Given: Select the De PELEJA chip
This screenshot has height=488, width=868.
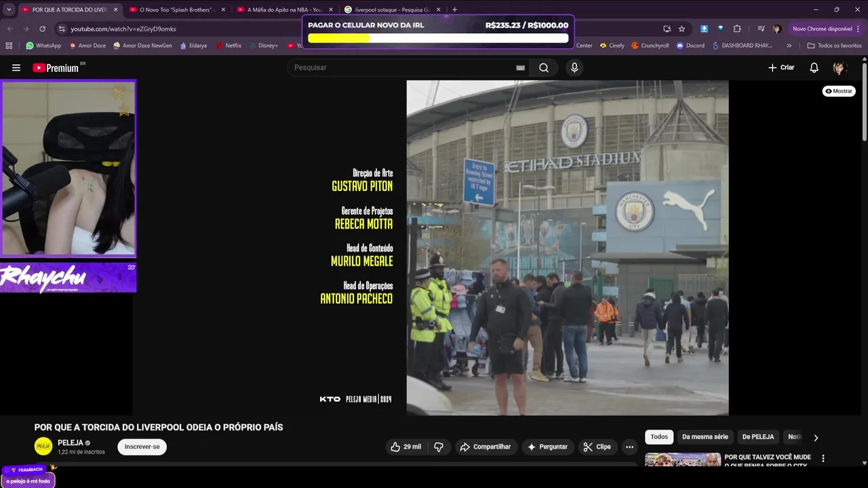Looking at the screenshot, I should 757,437.
